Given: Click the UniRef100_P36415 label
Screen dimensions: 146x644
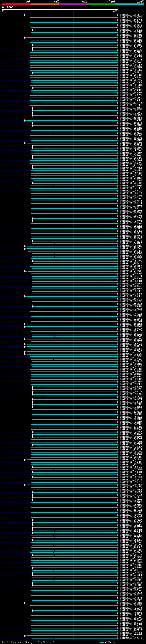Looking at the screenshot, I should click(131, 30).
